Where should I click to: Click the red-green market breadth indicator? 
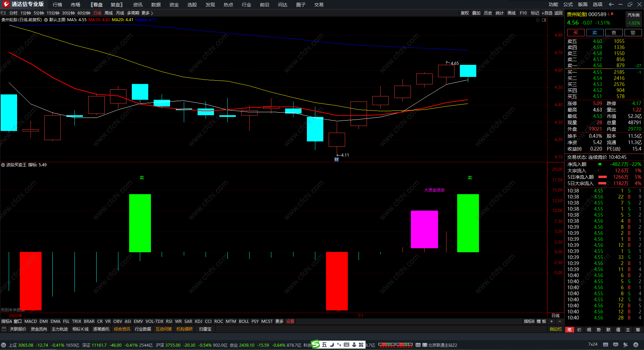(395, 345)
